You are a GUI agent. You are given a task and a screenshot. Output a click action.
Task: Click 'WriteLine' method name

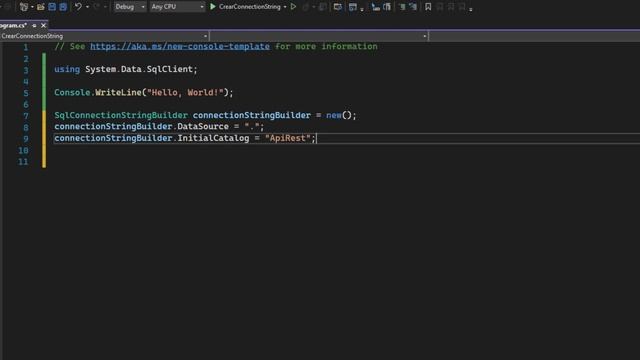coord(118,92)
